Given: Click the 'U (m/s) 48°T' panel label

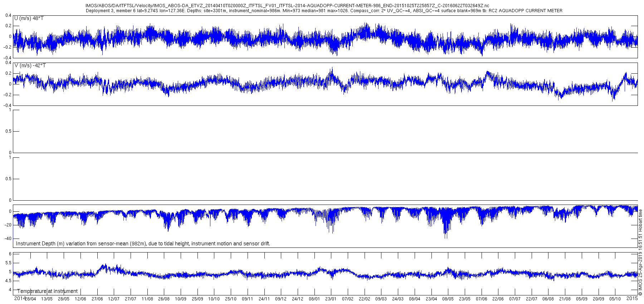Looking at the screenshot, I should (29, 18).
